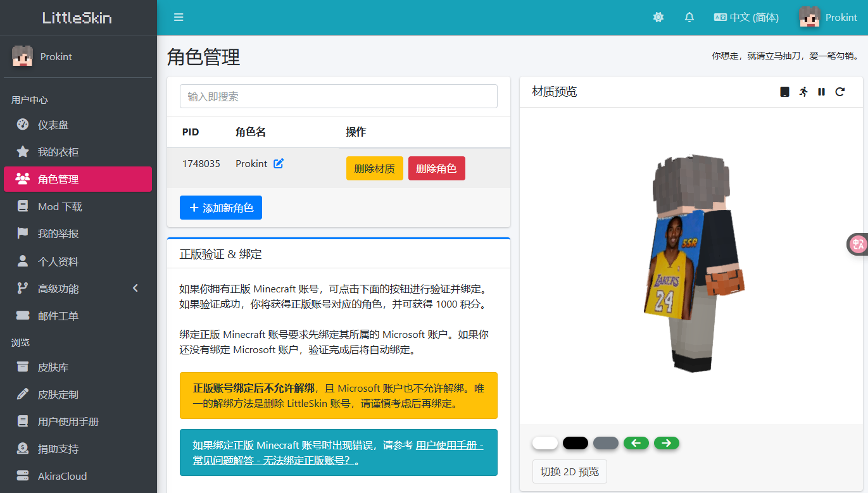Click 切换 2D 预览

click(x=570, y=471)
